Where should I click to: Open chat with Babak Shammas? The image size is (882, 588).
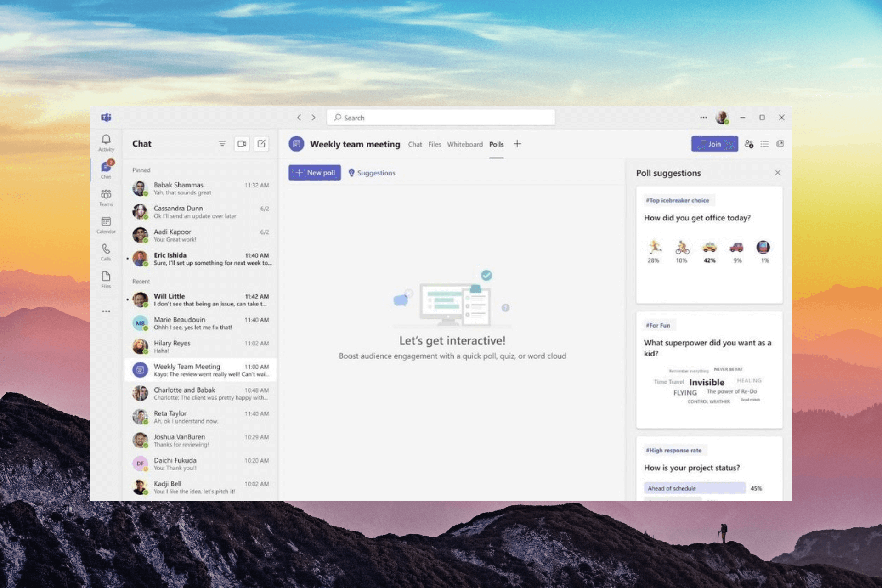tap(201, 188)
